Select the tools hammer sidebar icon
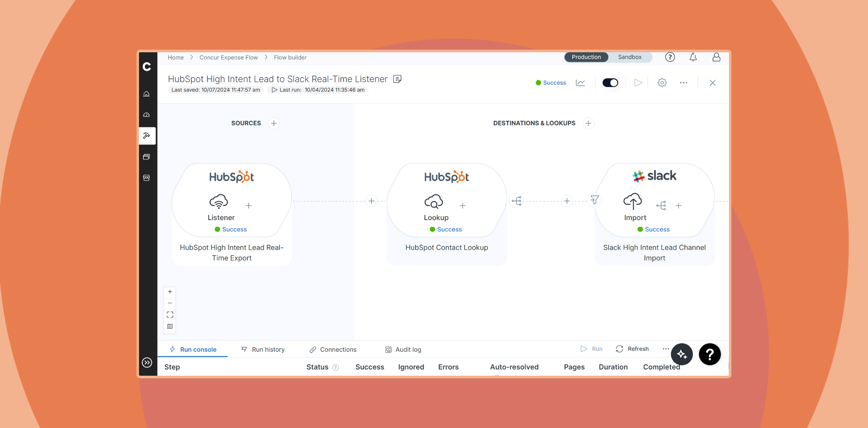The width and height of the screenshot is (868, 428). click(x=147, y=136)
